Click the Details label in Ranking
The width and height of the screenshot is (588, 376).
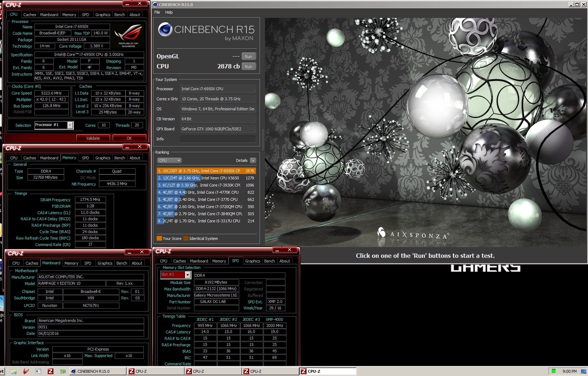242,160
